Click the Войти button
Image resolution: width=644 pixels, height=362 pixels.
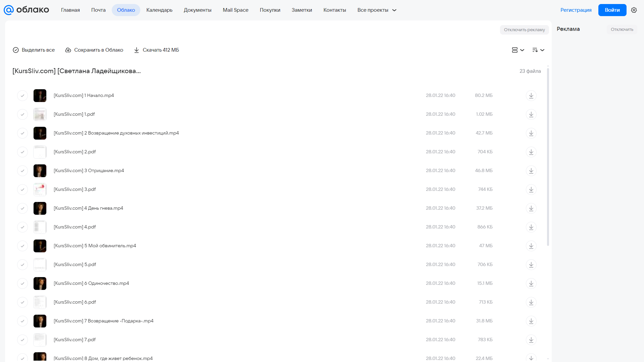tap(612, 10)
